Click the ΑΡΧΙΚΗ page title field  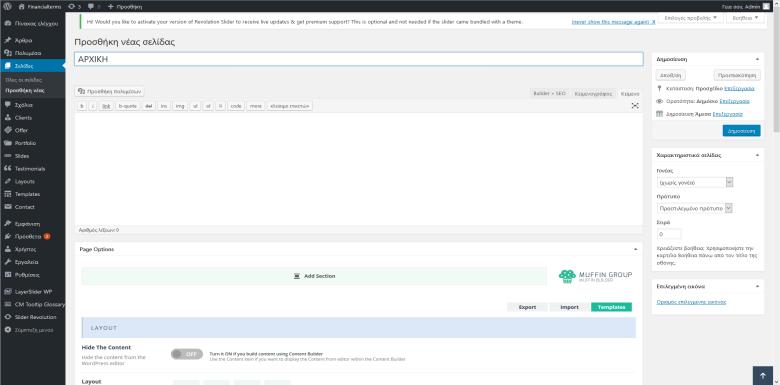359,59
